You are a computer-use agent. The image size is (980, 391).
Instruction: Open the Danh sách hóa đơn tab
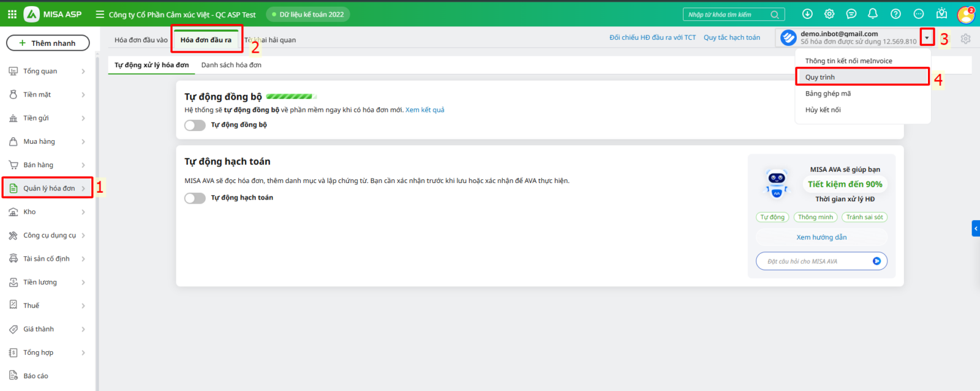coord(231,65)
